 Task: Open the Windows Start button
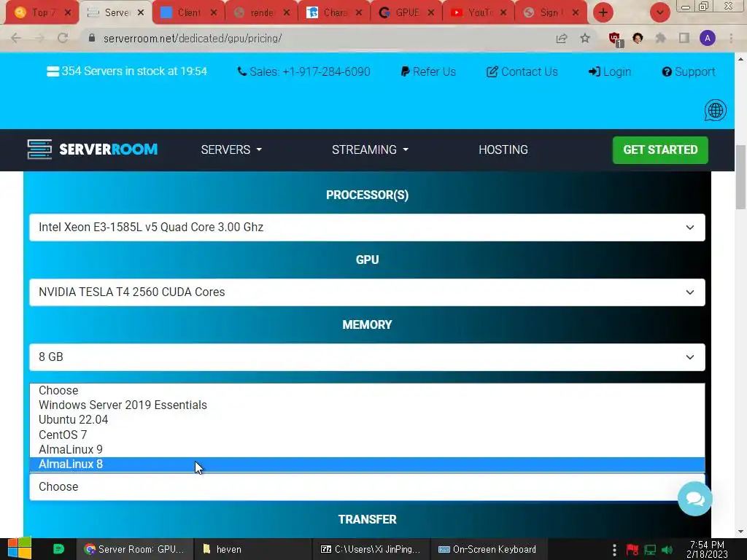point(19,549)
